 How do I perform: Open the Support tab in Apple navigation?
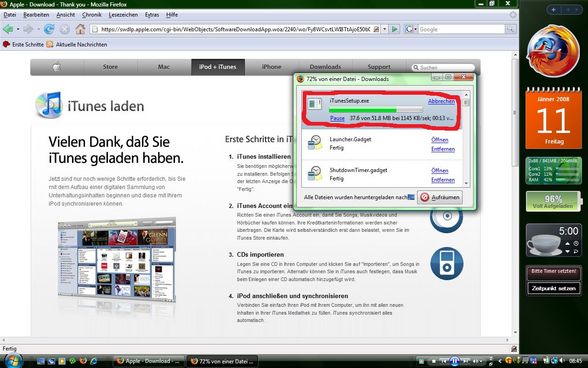click(x=379, y=67)
